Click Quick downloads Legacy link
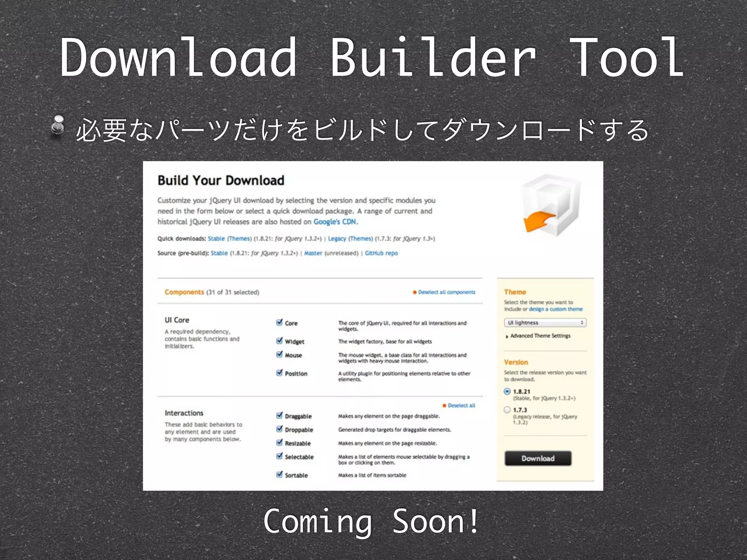The image size is (747, 560). (337, 238)
